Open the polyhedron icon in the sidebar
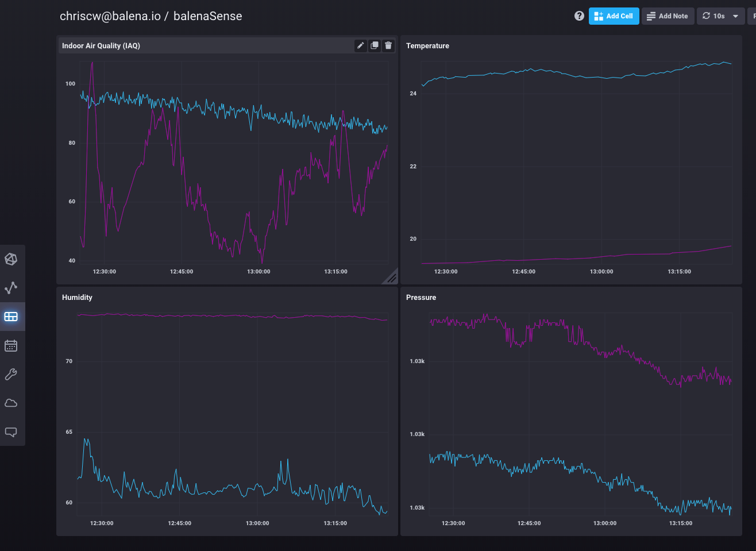Screen dimensions: 756x551 11,259
